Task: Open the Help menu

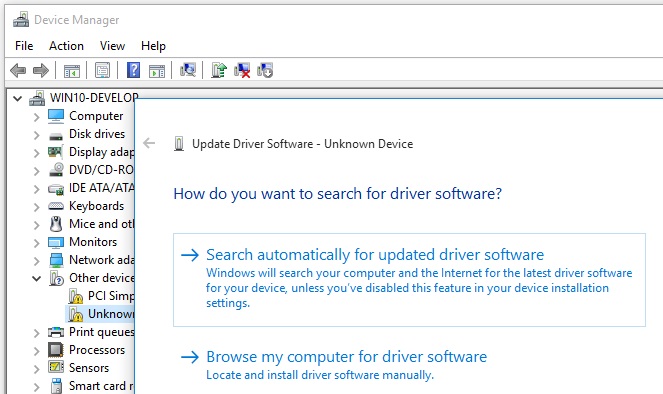Action: 153,46
